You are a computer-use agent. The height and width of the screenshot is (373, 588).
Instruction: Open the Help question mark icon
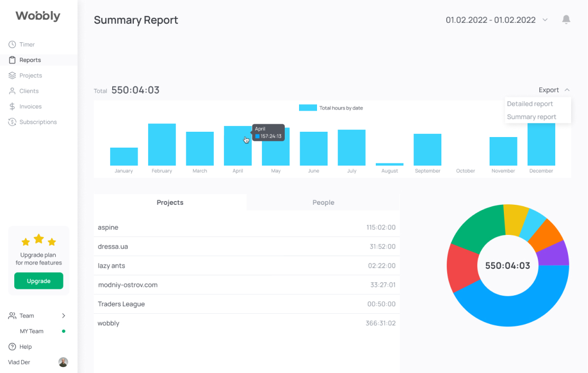[x=12, y=347]
